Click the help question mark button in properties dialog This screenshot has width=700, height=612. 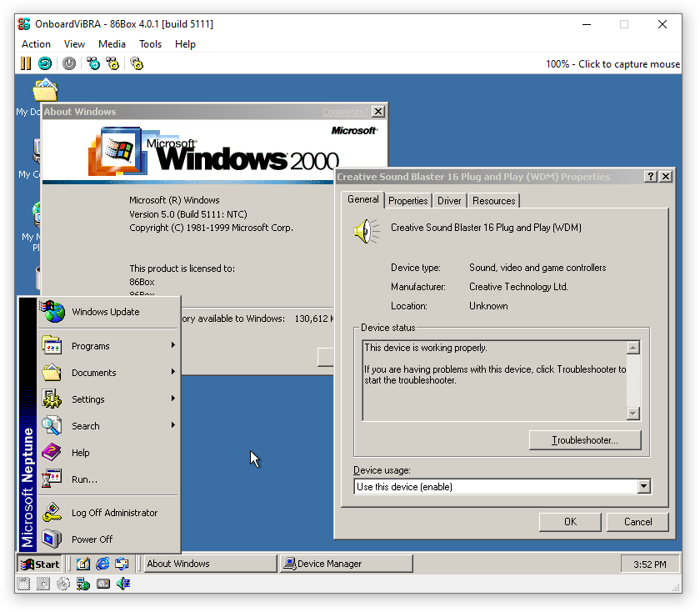point(651,177)
